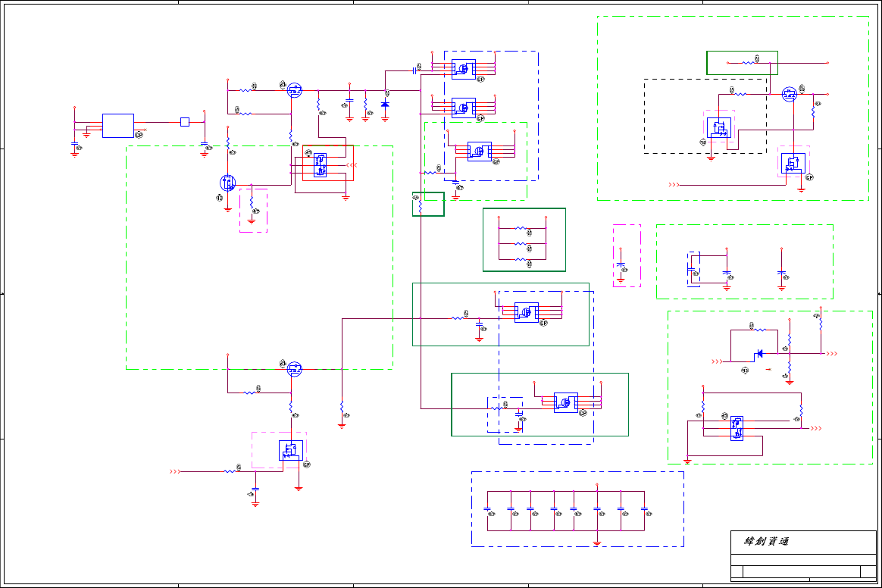Select the MOSFET in the pink dashed box at bottom left

pyautogui.click(x=291, y=451)
